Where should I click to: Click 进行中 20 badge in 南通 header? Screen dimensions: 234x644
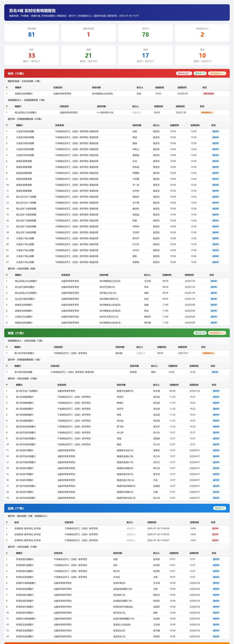[200, 333]
